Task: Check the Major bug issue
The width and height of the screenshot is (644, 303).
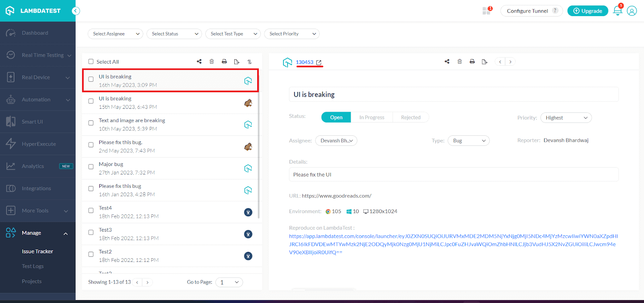Action: 91,167
